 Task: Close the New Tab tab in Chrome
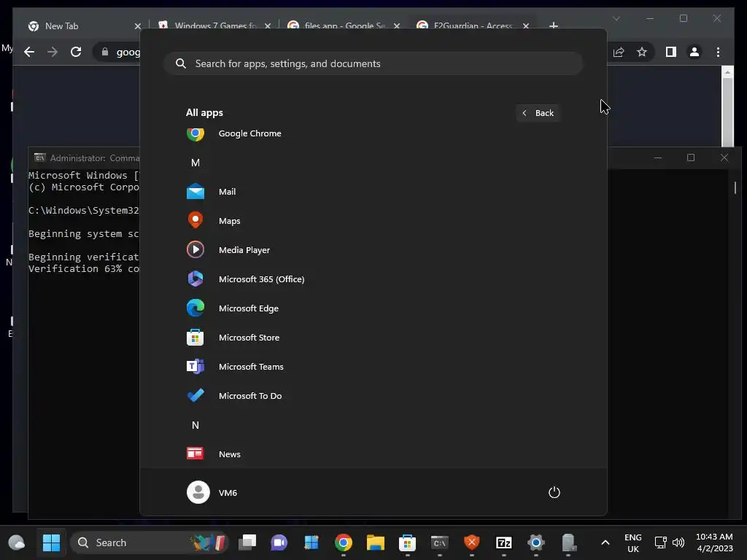138,26
